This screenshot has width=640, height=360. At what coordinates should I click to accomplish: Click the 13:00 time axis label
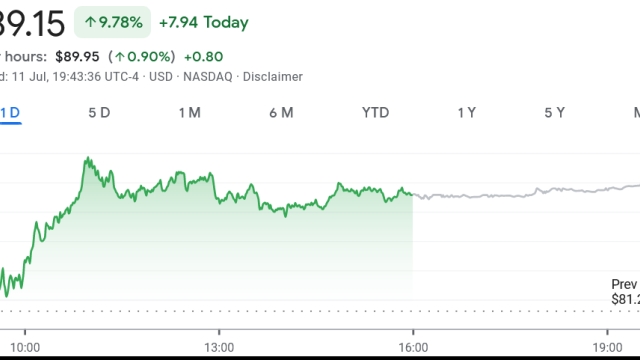tap(219, 348)
